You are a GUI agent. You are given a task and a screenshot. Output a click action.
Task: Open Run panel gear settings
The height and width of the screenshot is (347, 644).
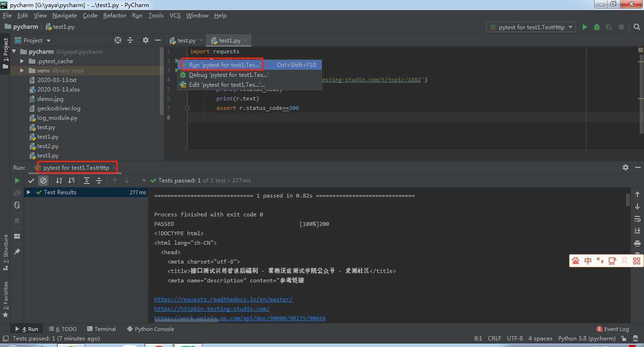(x=626, y=167)
